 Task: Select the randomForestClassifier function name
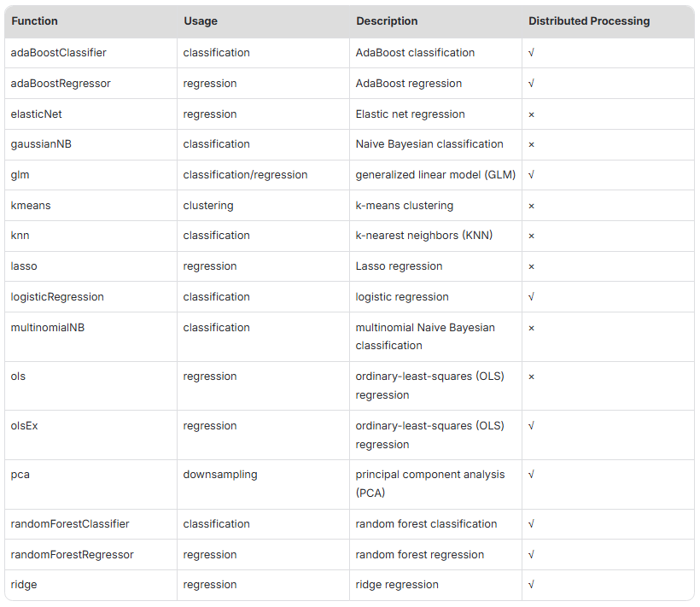(x=70, y=524)
